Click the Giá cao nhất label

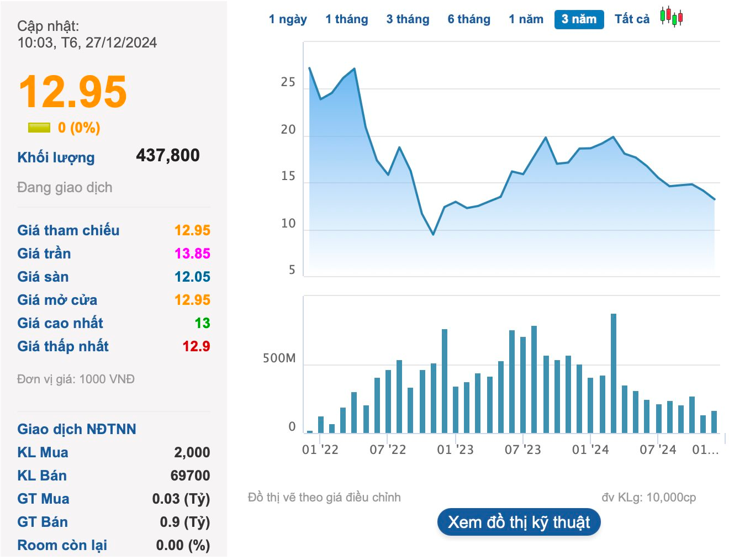60,323
